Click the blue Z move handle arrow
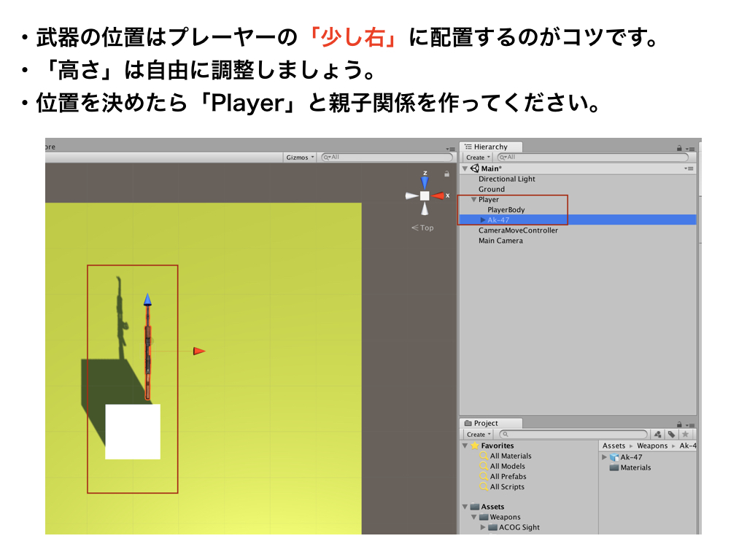This screenshot has height=560, width=747. click(147, 300)
